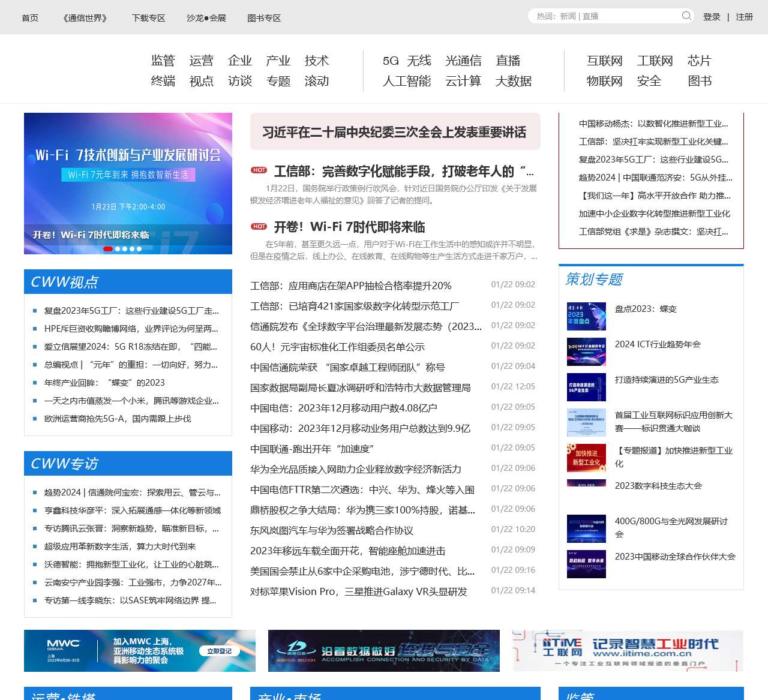The height and width of the screenshot is (700, 768).
Task: Select 光通信 category
Action: (x=463, y=61)
